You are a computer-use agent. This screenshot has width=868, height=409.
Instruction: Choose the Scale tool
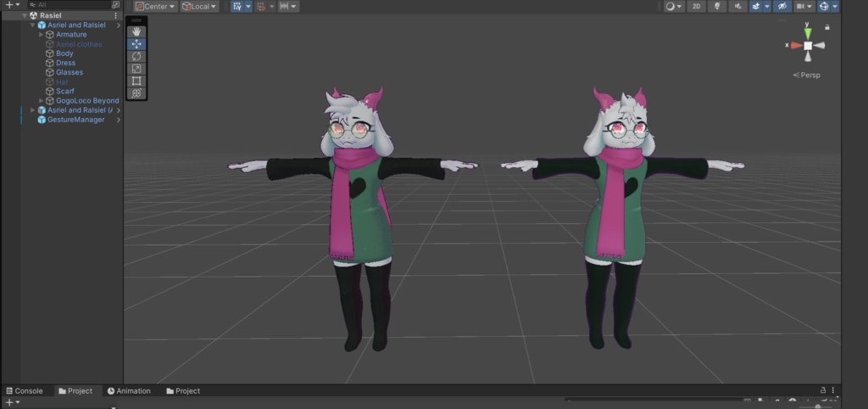click(136, 68)
